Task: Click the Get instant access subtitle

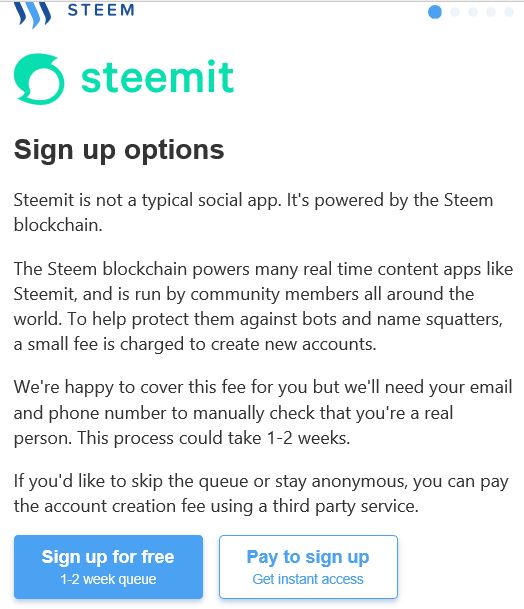Action: coord(308,579)
